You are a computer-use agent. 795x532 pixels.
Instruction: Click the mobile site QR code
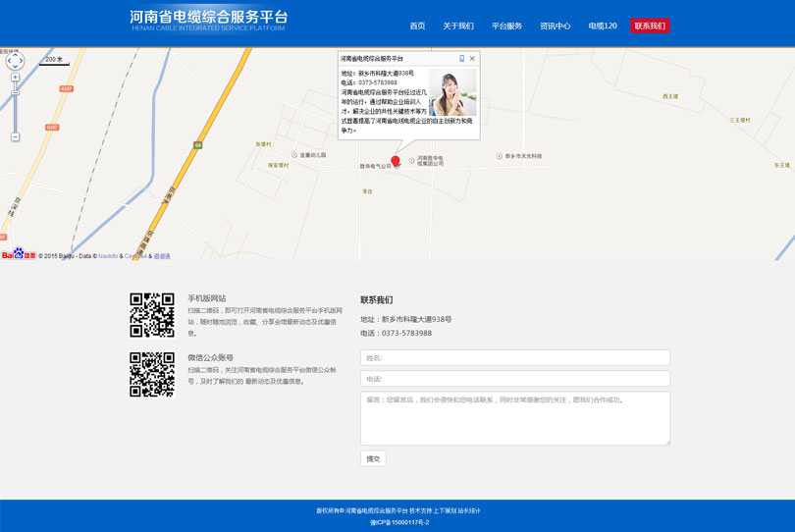(152, 315)
